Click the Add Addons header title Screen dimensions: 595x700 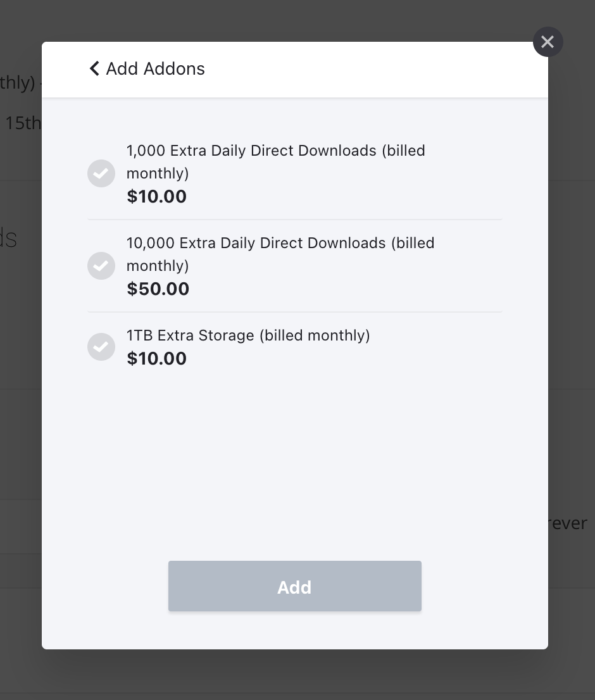pyautogui.click(x=156, y=68)
